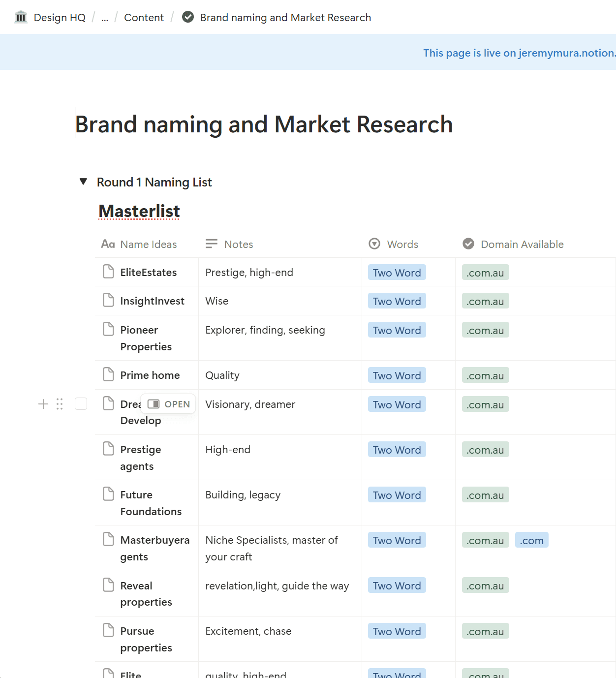Image resolution: width=616 pixels, height=678 pixels.
Task: Click the plus icon to add a row
Action: point(43,404)
